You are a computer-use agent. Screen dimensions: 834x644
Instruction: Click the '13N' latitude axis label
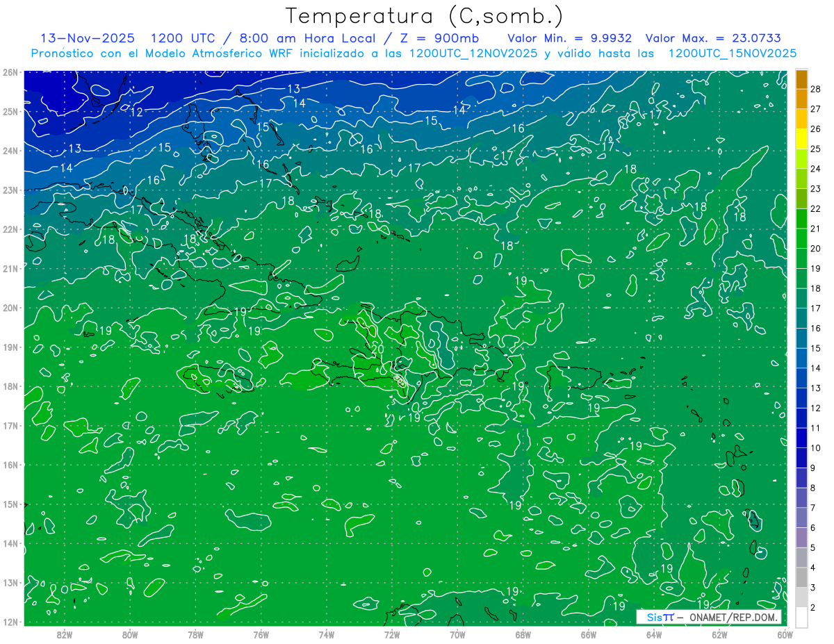(x=10, y=582)
